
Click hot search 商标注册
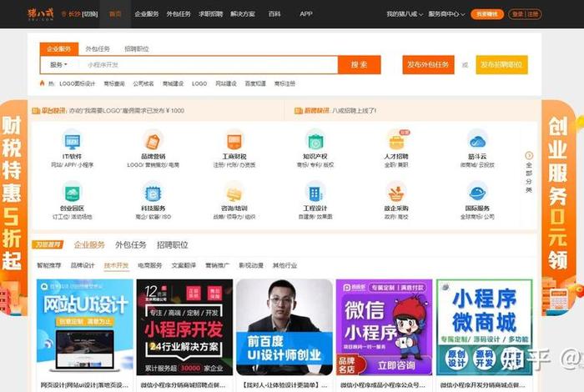coord(284,83)
